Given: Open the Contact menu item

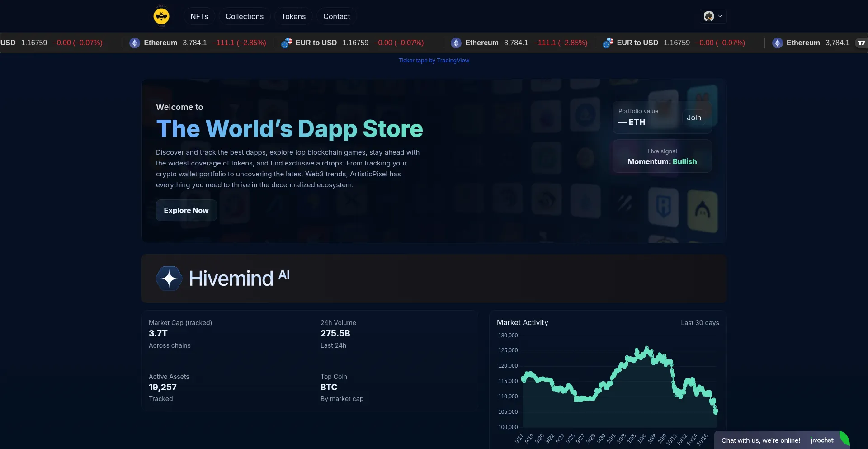Looking at the screenshot, I should click(x=337, y=16).
